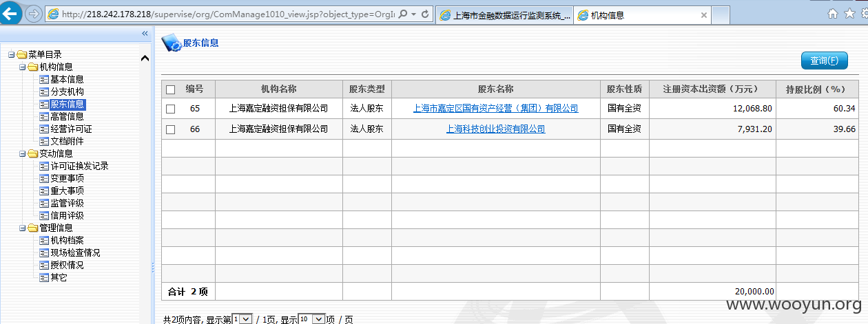Click the 12,068.80 capital amount cell
Image resolution: width=868 pixels, height=324 pixels.
click(x=712, y=109)
